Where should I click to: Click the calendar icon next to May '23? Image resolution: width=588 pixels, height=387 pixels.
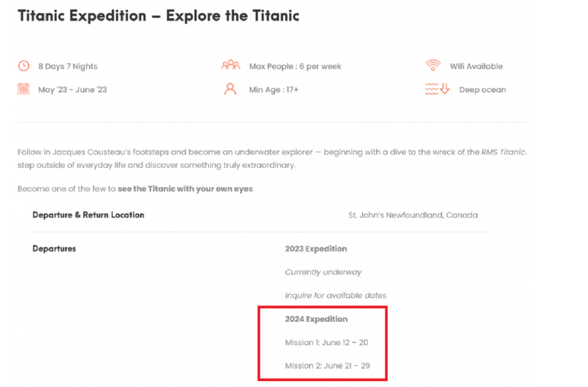click(x=24, y=89)
